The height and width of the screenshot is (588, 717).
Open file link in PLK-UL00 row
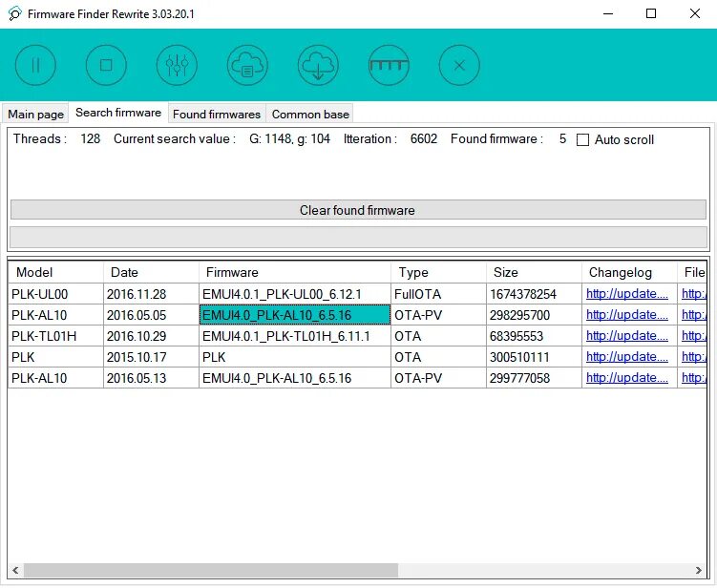[694, 294]
